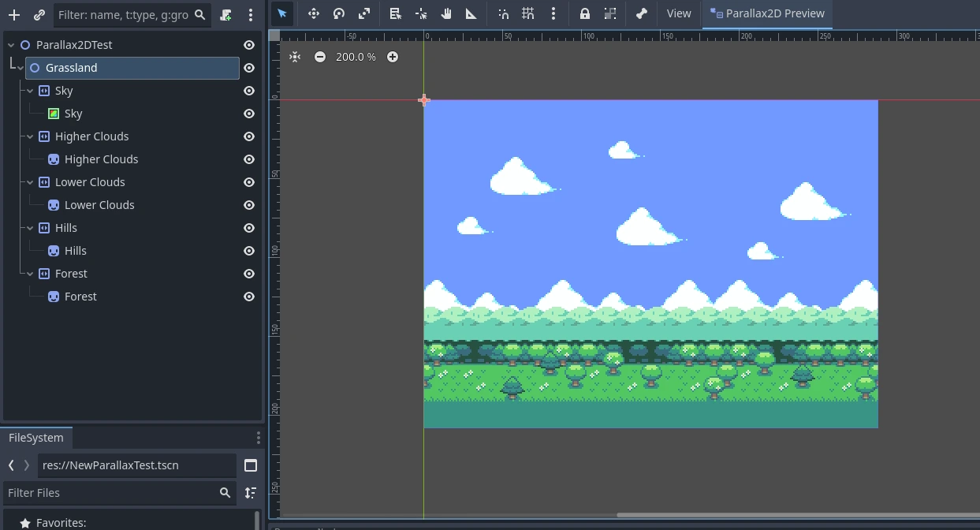Activate the Rotate tool
This screenshot has width=980, height=530.
click(x=339, y=13)
